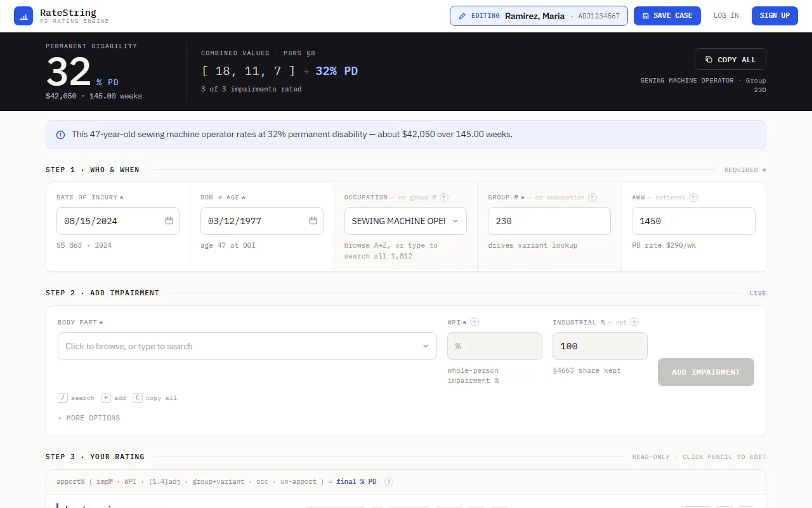Click the Add Impairment button

[706, 372]
